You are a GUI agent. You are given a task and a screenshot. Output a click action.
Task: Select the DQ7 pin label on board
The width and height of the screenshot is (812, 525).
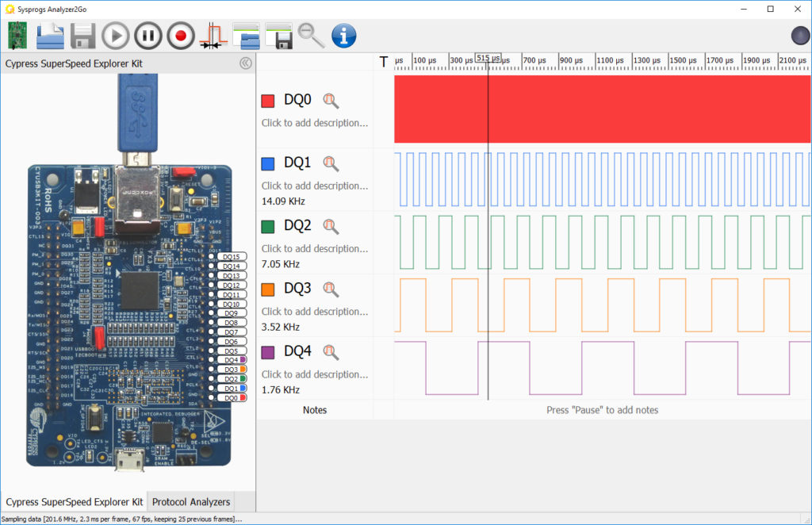[232, 331]
